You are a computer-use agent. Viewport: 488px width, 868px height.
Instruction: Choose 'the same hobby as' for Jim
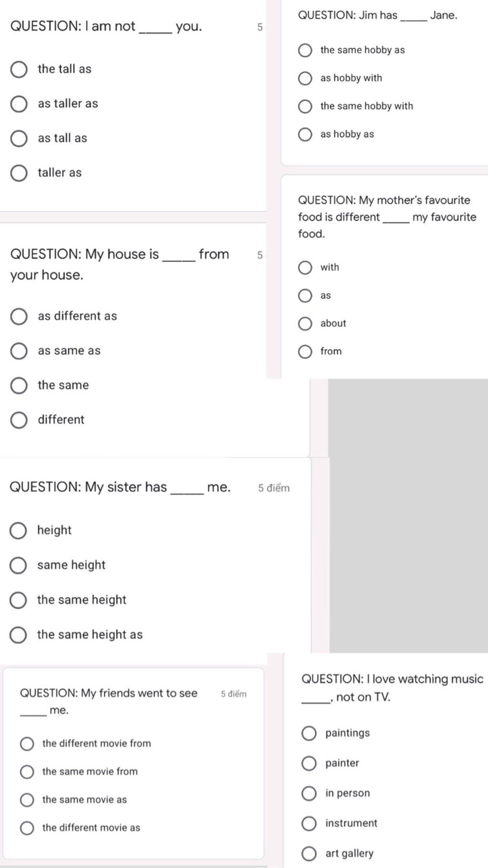305,51
